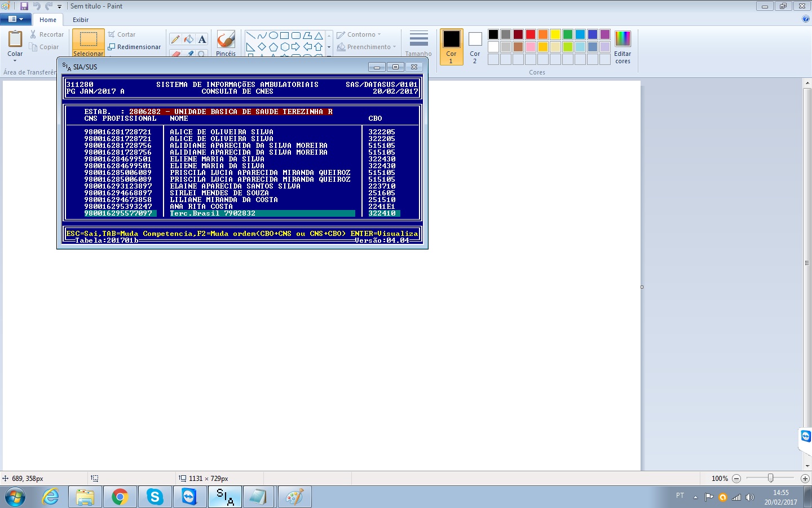The width and height of the screenshot is (812, 508).
Task: Select the Text tool marked A
Action: 202,39
